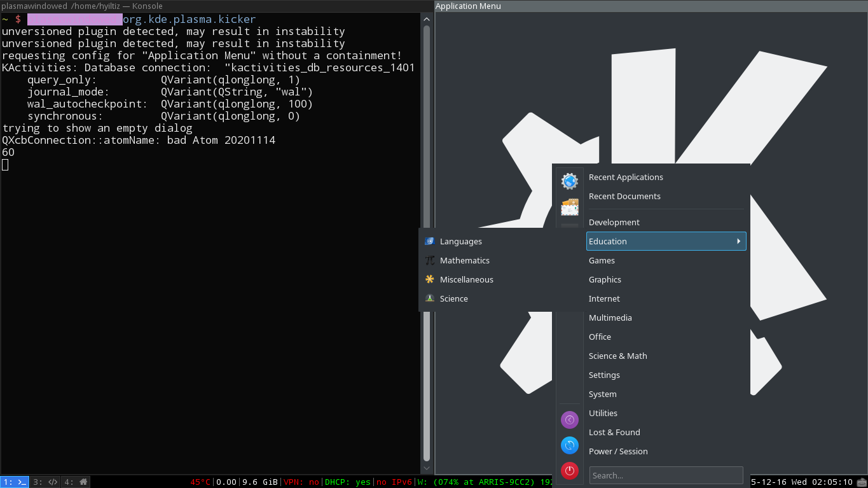868x488 pixels.
Task: Click the 'trying to show an empty dialog' line
Action: pos(97,128)
